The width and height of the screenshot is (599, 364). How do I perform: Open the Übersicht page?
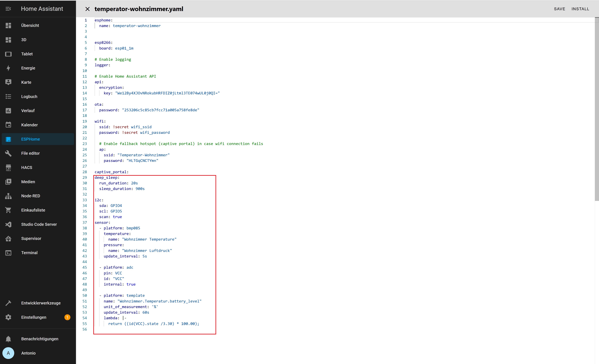(30, 25)
